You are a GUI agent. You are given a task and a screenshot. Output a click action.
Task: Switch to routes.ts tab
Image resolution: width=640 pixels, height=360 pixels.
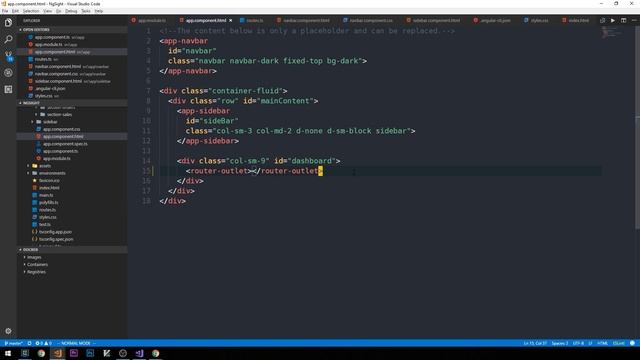252,20
